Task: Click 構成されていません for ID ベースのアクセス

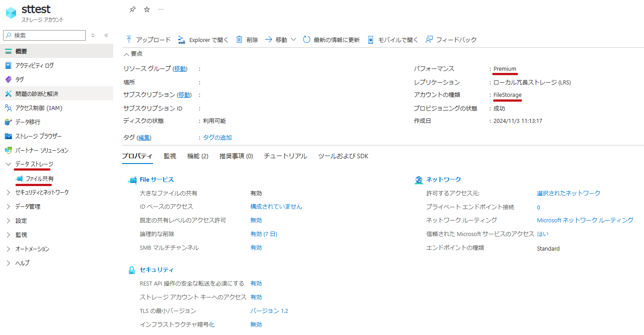Action: click(x=276, y=206)
